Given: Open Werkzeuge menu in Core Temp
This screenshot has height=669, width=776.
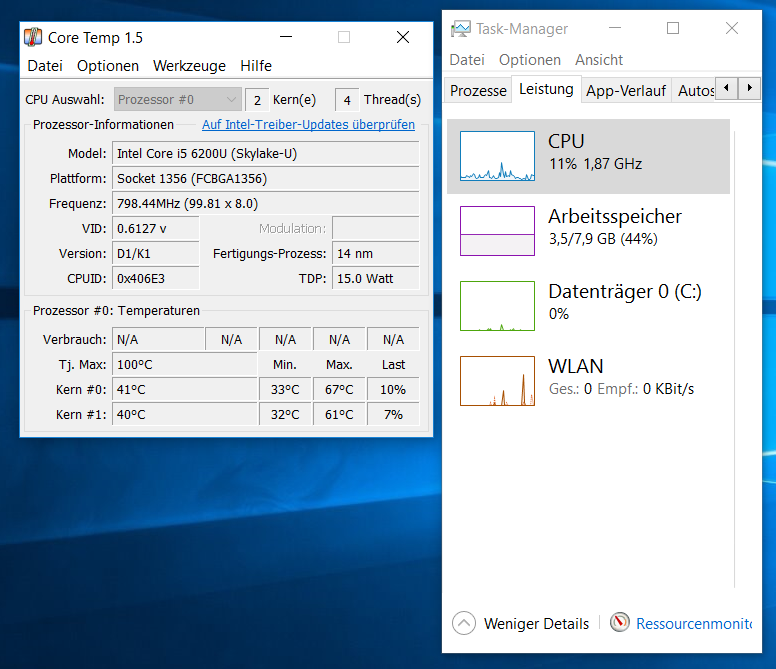Looking at the screenshot, I should (189, 66).
